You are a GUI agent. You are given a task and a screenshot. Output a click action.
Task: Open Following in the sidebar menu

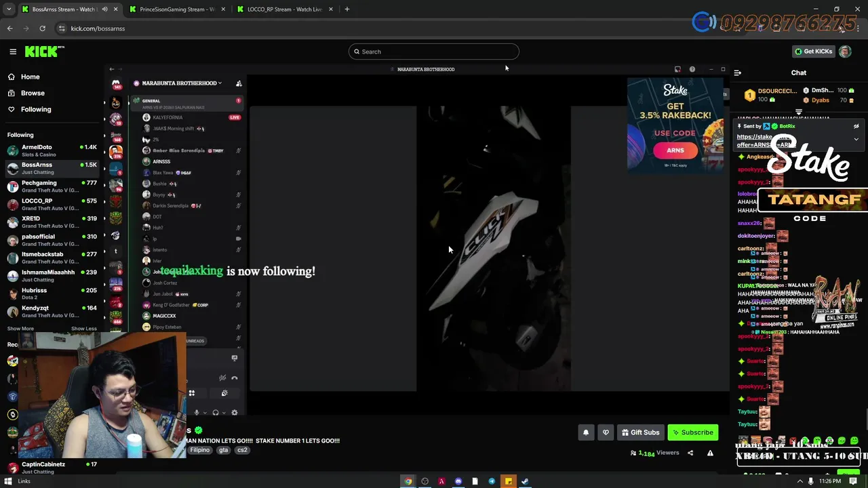[35, 109]
